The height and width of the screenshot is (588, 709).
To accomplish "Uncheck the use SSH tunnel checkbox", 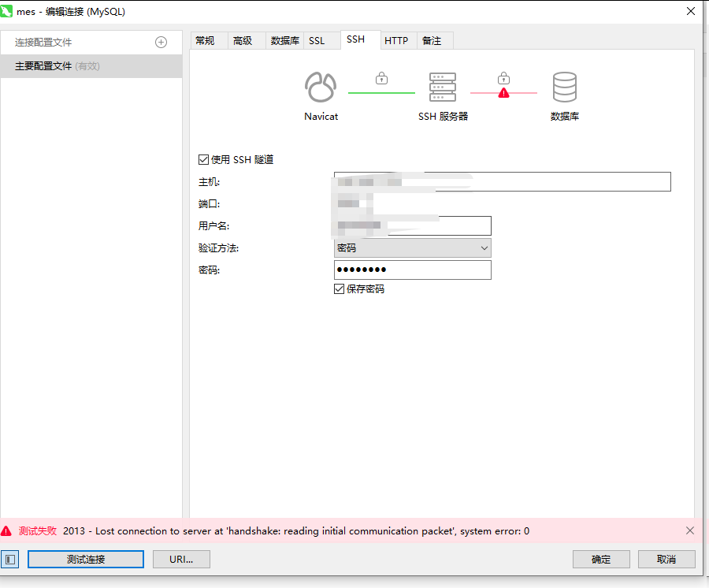I will (x=204, y=160).
